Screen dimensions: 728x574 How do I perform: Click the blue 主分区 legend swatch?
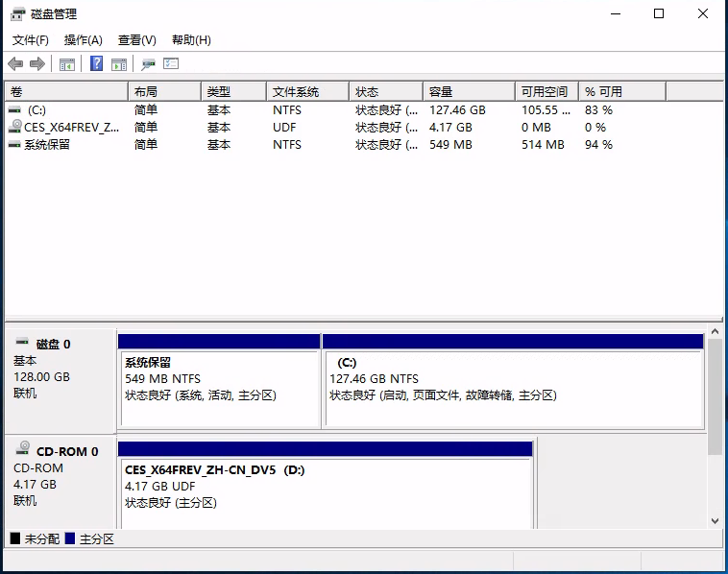pyautogui.click(x=70, y=539)
